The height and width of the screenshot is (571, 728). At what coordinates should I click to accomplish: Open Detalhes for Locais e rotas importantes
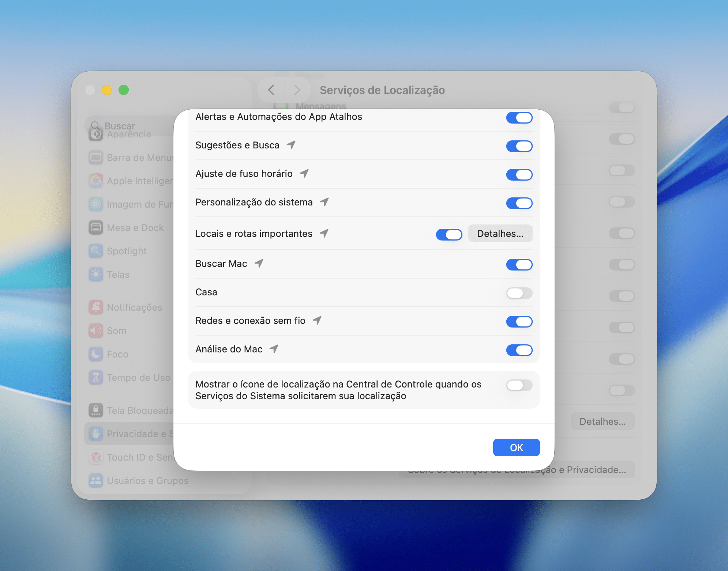500,234
